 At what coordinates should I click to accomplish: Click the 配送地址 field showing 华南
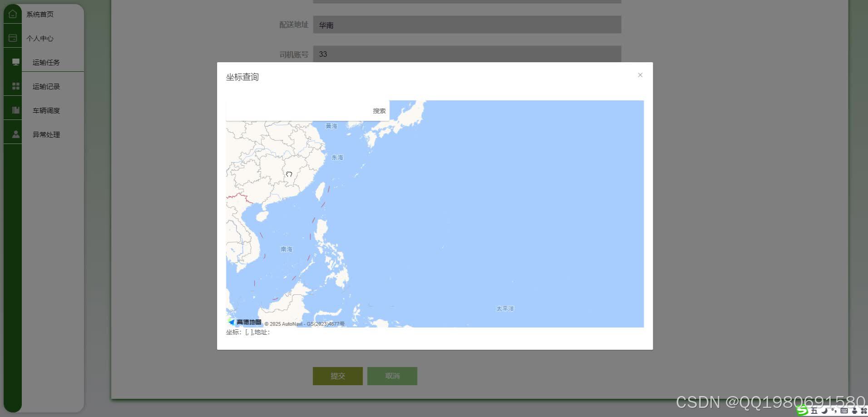pos(467,25)
